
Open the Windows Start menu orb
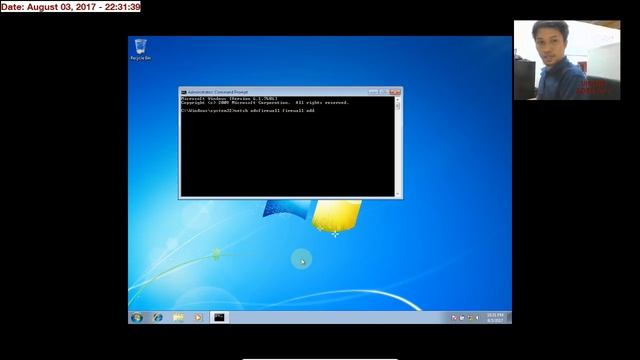pos(137,317)
